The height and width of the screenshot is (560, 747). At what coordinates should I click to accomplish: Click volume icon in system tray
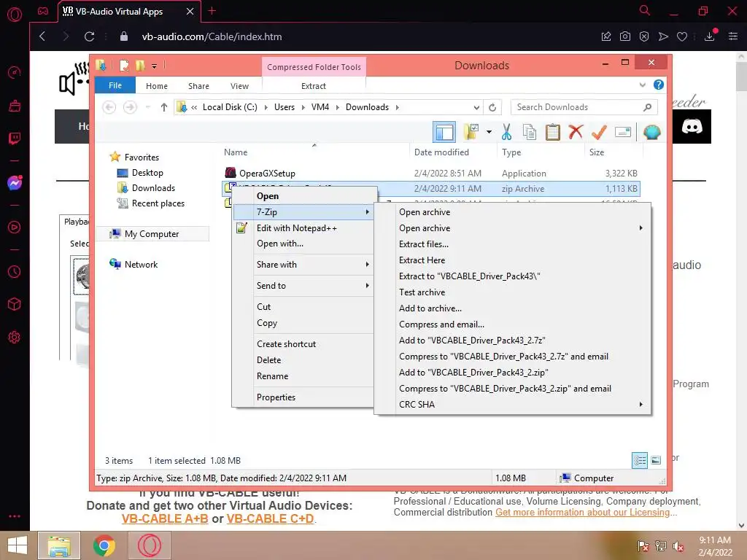click(x=678, y=546)
